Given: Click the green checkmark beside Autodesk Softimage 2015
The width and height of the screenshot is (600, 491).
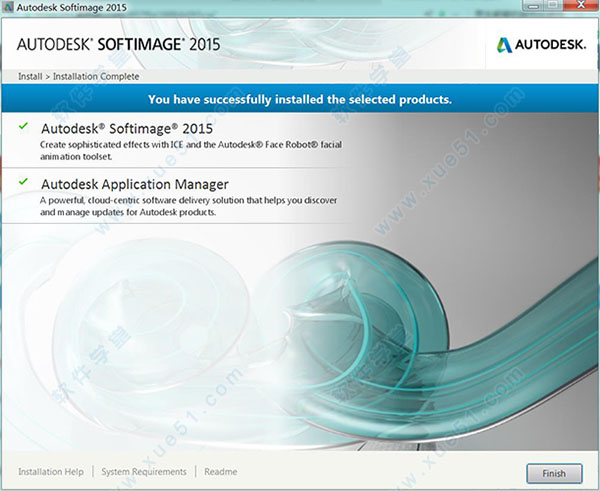Looking at the screenshot, I should click(x=23, y=126).
